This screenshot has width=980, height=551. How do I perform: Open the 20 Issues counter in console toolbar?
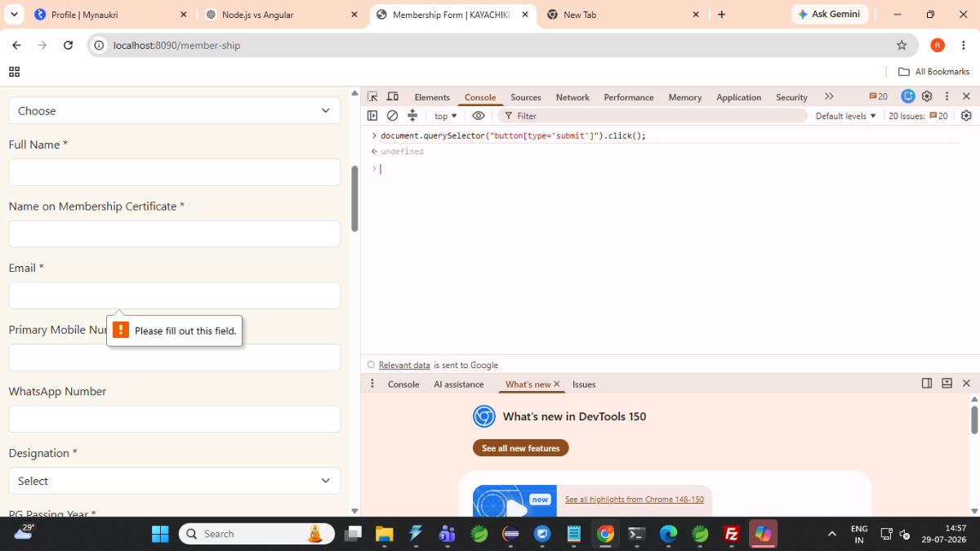(x=918, y=116)
